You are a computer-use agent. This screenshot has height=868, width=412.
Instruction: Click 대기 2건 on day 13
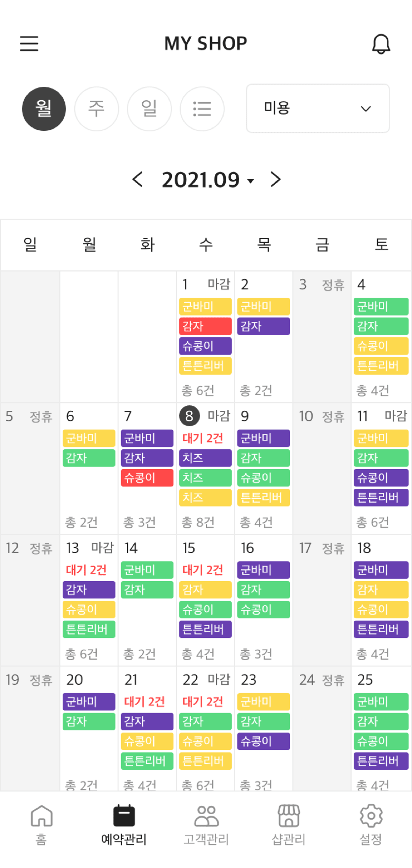tap(86, 570)
